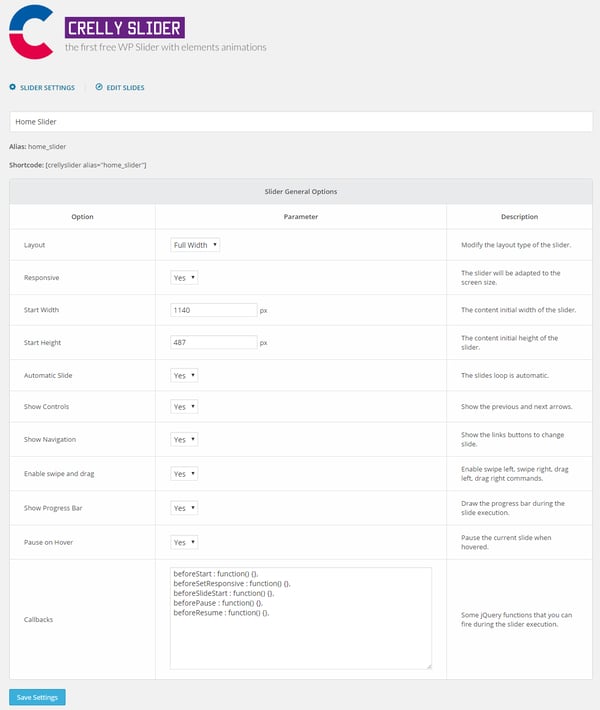The width and height of the screenshot is (600, 710).
Task: Open the Show Progress Bar dropdown
Action: 184,507
